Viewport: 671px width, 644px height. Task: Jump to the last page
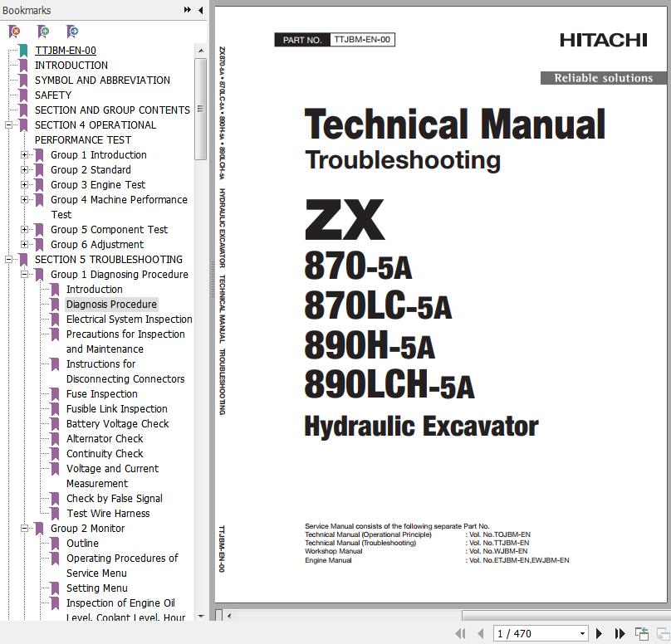coord(620,633)
